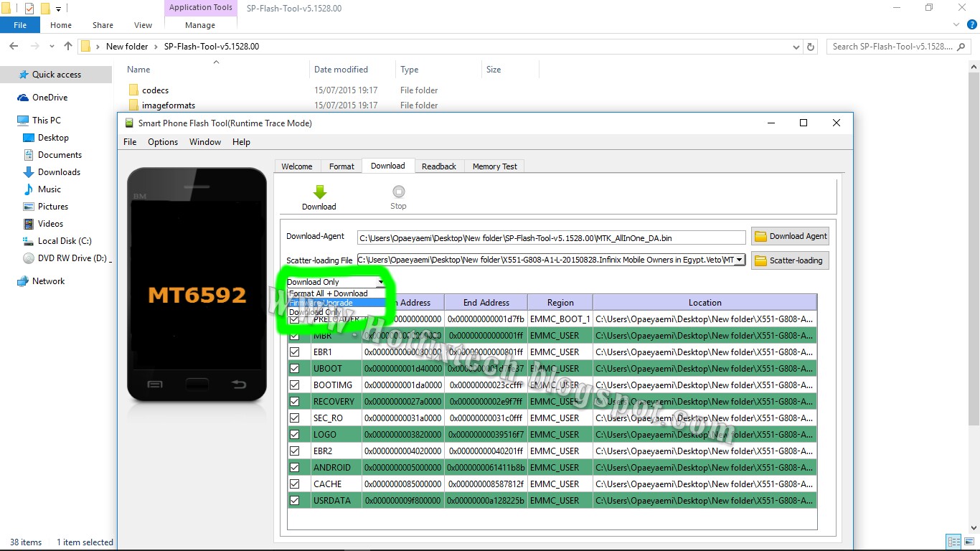This screenshot has width=980, height=551.
Task: Open the address bar dropdown chevron
Action: click(796, 46)
